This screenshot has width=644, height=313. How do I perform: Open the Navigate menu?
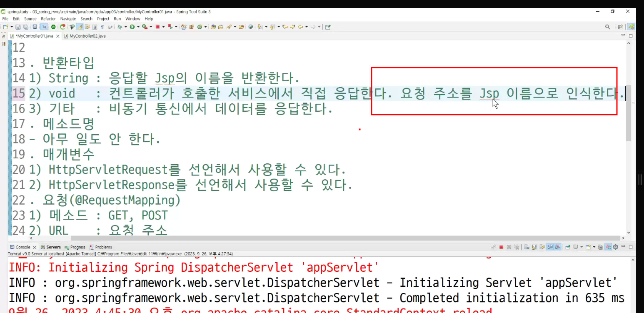pos(68,19)
